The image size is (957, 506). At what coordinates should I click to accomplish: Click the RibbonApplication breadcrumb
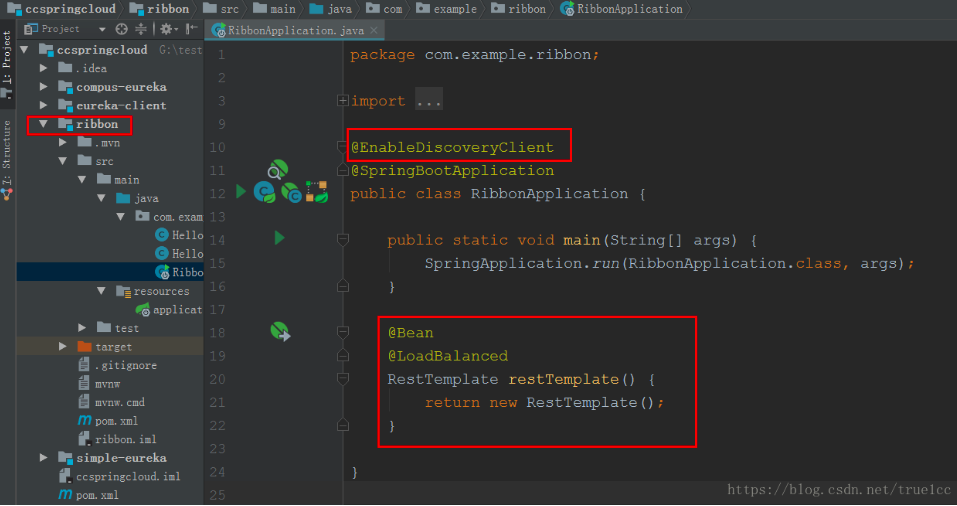(x=622, y=9)
